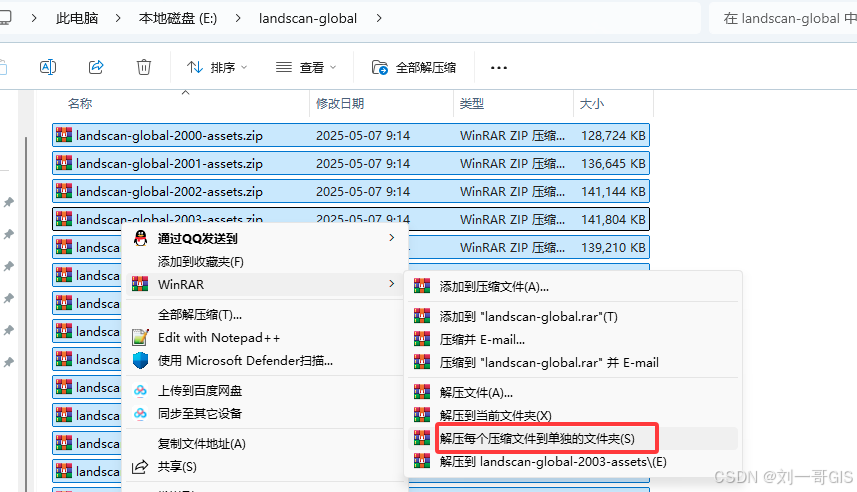Click the Extract All (全部解压缩) toolbar button

(414, 67)
